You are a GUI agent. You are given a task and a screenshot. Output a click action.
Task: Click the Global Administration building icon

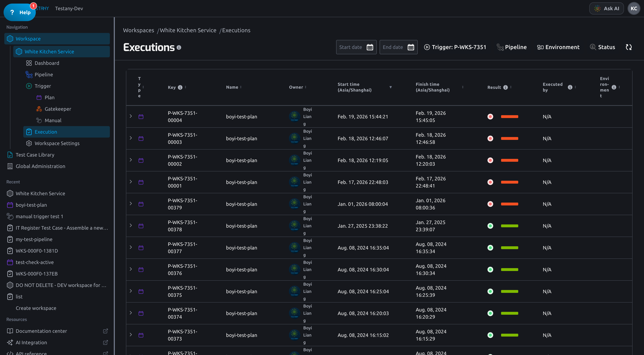tap(10, 166)
